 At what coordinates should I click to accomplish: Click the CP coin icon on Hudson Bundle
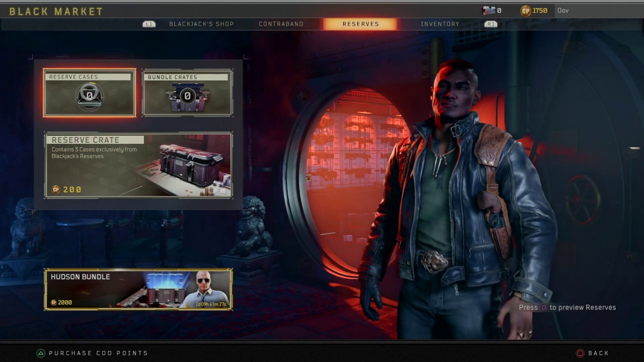coord(54,303)
